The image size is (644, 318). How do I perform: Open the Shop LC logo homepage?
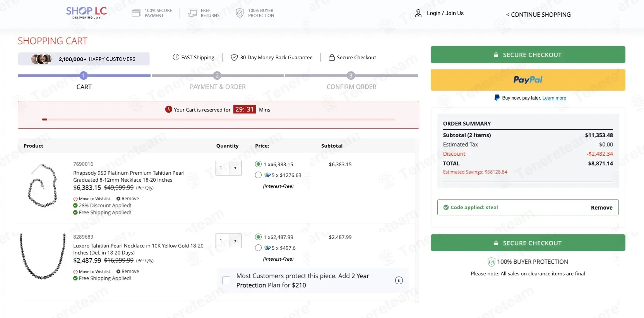coord(86,12)
